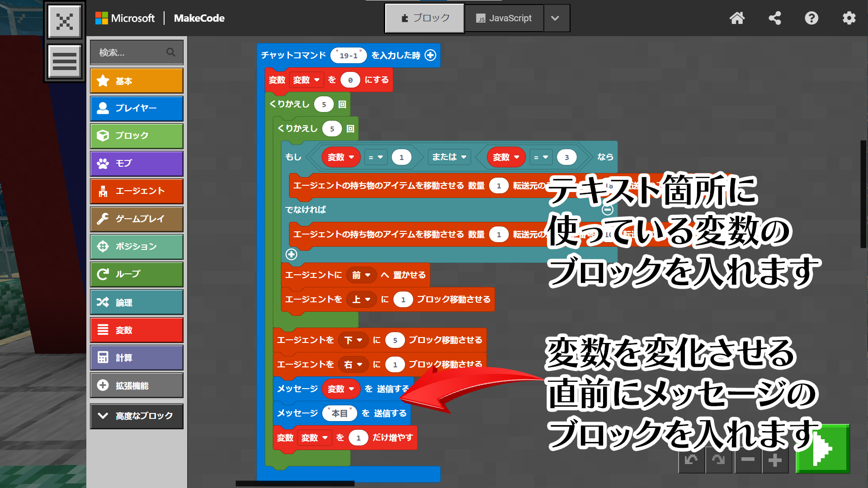Remove else branch using minus icon
The width and height of the screenshot is (868, 488).
pos(608,210)
